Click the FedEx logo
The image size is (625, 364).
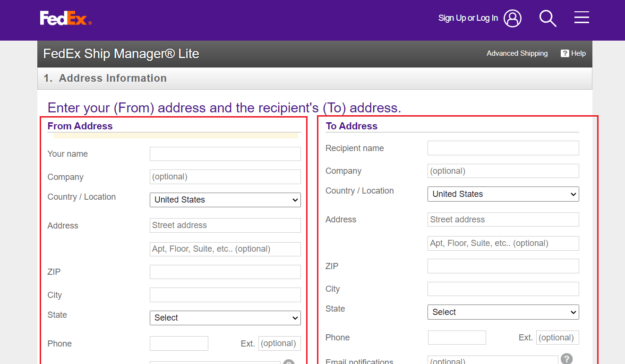point(66,18)
